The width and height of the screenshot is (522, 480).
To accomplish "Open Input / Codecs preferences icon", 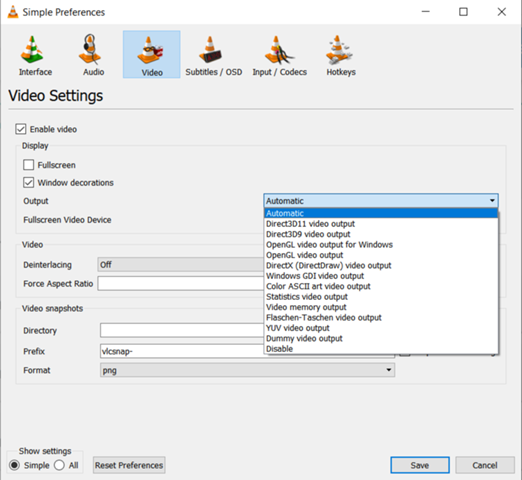I will (279, 50).
